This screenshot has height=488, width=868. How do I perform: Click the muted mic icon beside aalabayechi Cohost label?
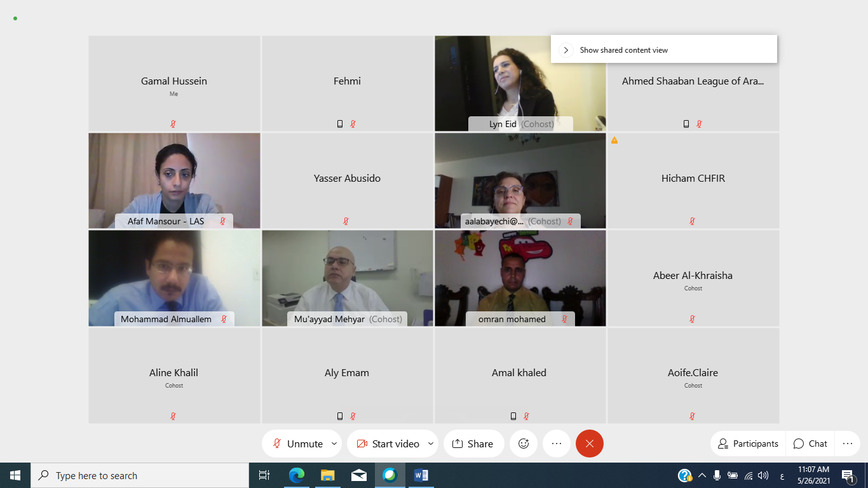coord(570,221)
